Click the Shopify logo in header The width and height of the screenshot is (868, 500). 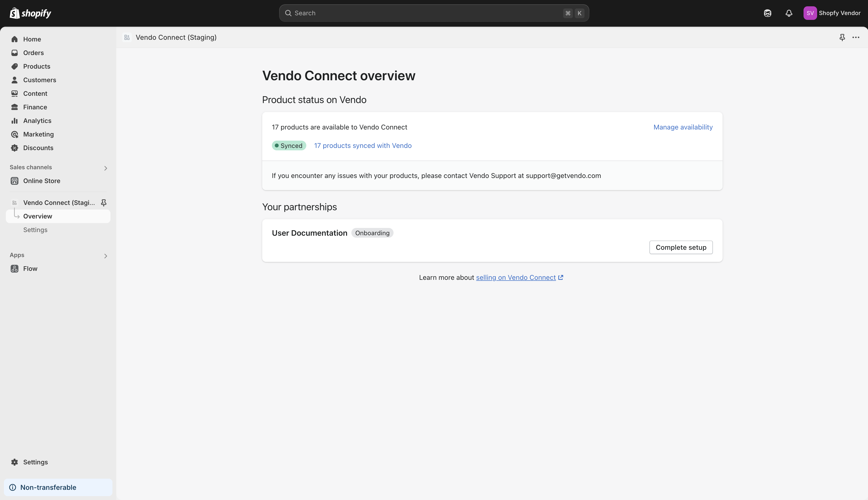(x=30, y=13)
